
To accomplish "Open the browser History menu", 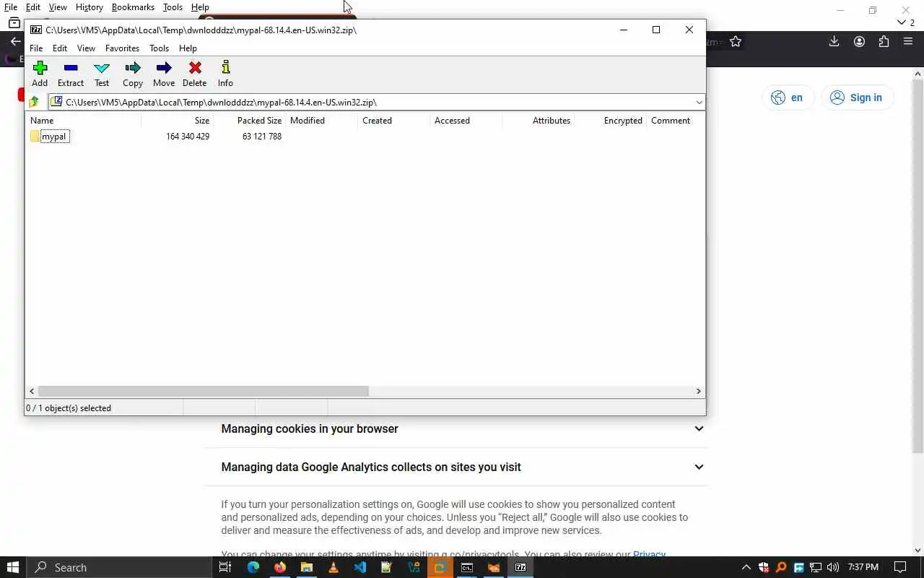I will pyautogui.click(x=89, y=7).
